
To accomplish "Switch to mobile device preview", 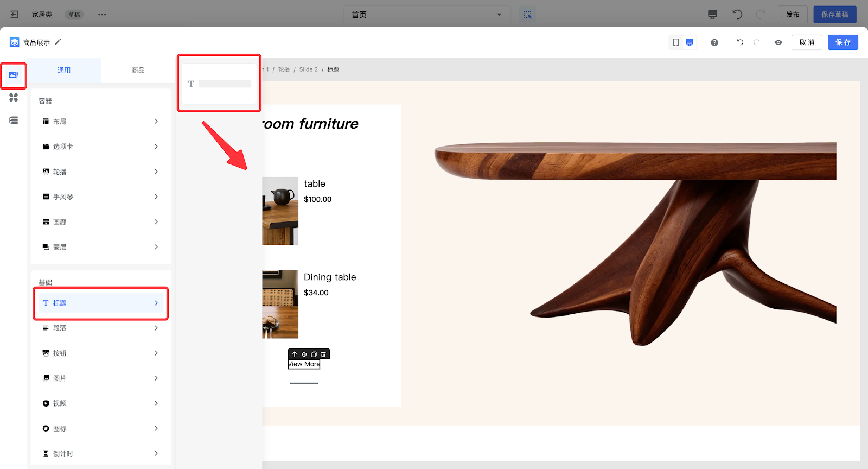I will [676, 42].
